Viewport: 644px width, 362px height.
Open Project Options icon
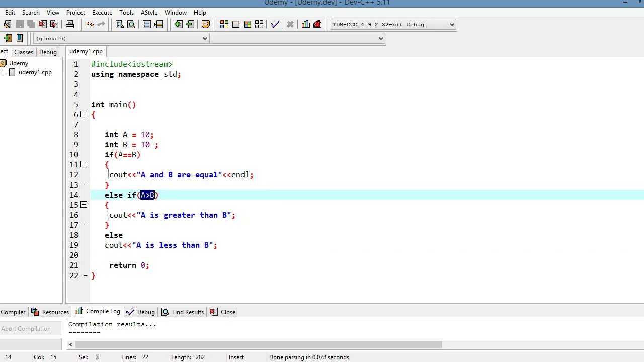pos(205,24)
